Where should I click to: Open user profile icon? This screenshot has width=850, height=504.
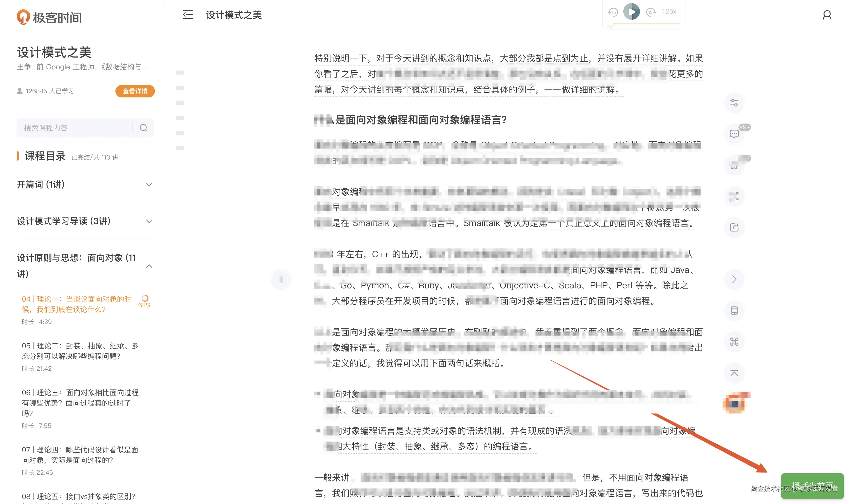coord(827,15)
